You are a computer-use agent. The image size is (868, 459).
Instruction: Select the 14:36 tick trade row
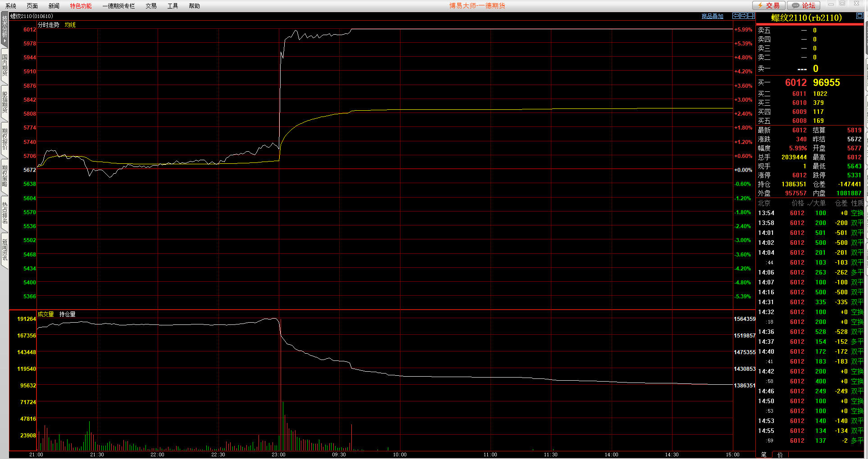[810, 332]
